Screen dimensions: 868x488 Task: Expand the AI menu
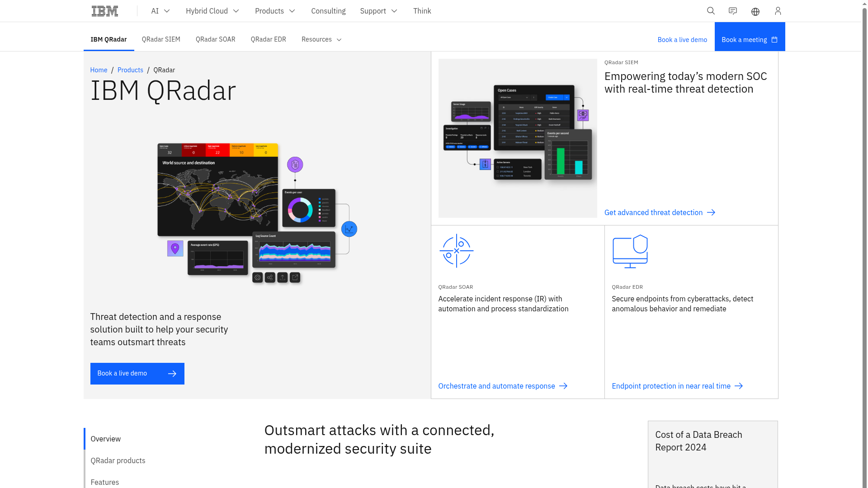click(160, 11)
